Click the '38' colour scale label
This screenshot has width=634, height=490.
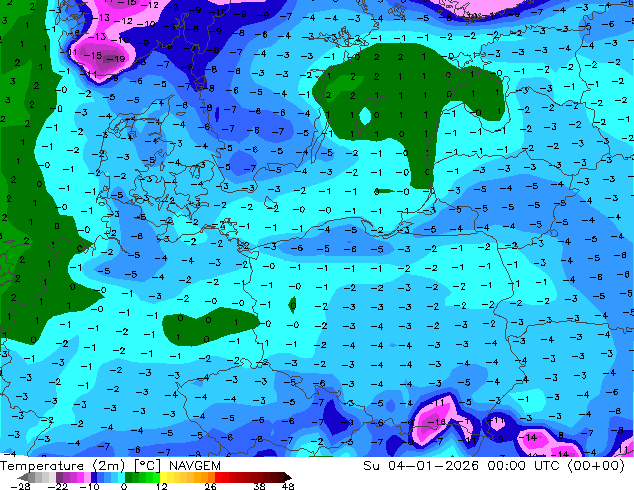pos(260,486)
